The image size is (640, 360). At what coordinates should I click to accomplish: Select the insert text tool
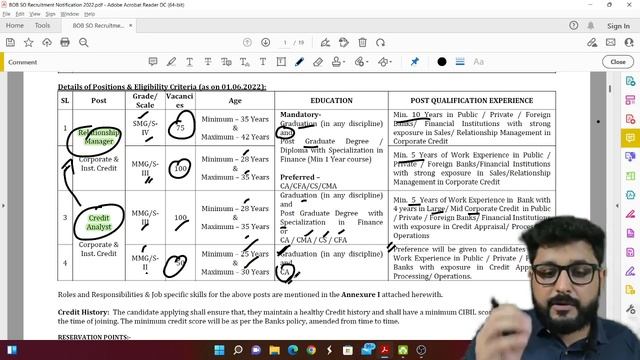coord(244,62)
